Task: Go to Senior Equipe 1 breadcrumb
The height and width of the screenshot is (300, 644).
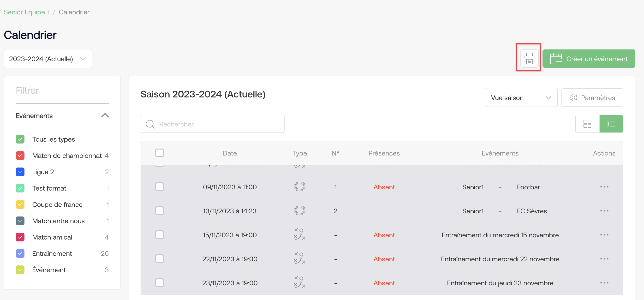Action: tap(26, 12)
